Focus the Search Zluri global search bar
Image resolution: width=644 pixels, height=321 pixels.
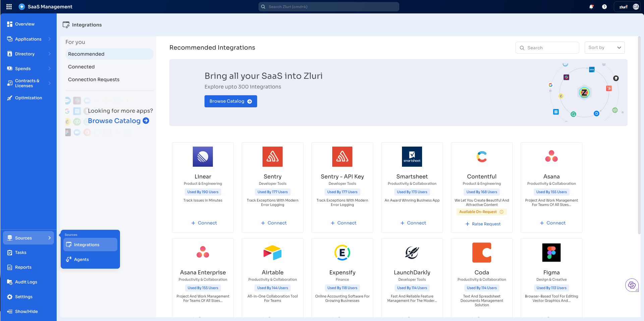pos(329,7)
